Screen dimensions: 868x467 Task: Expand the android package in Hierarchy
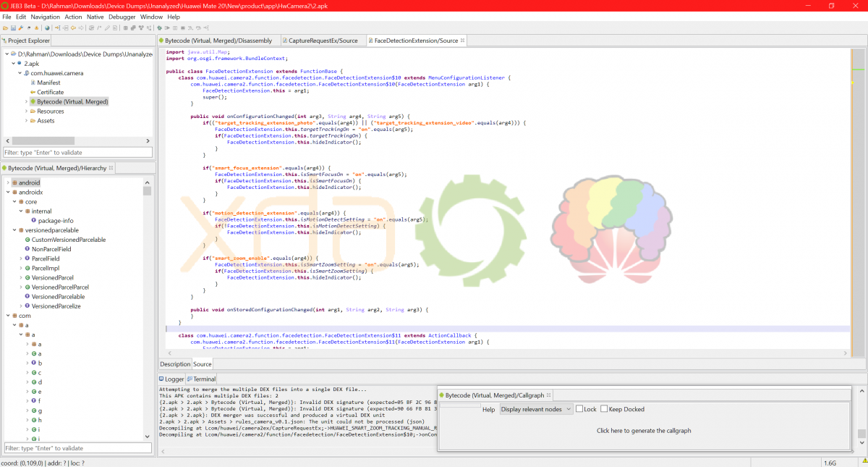coord(7,182)
